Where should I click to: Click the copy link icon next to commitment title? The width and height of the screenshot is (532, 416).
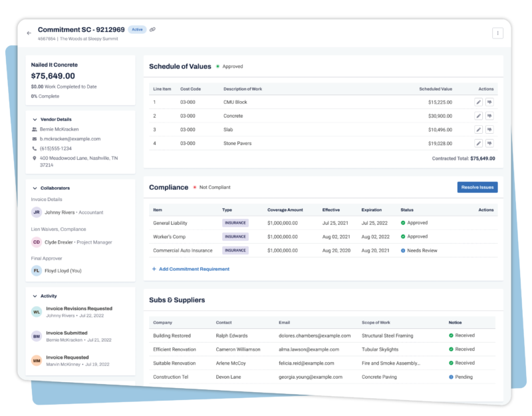pyautogui.click(x=154, y=30)
